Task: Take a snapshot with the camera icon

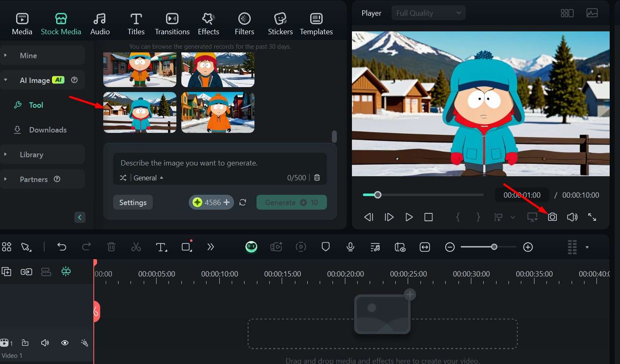Action: (552, 217)
